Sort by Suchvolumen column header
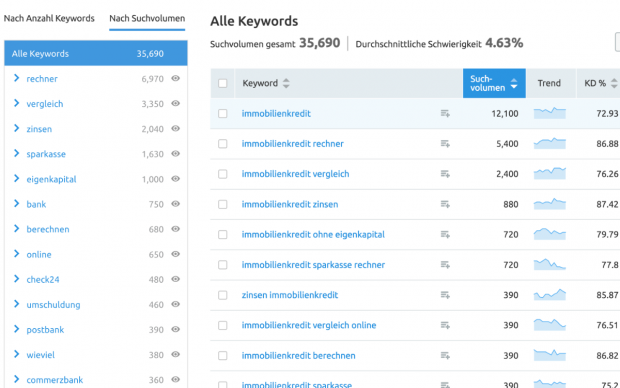The width and height of the screenshot is (620, 388). tap(494, 83)
